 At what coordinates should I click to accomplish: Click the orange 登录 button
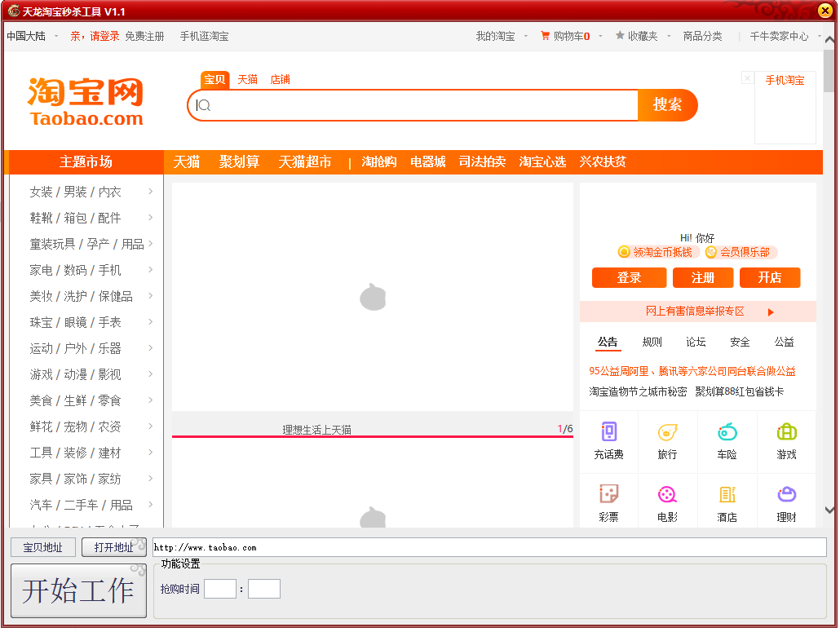click(x=629, y=277)
